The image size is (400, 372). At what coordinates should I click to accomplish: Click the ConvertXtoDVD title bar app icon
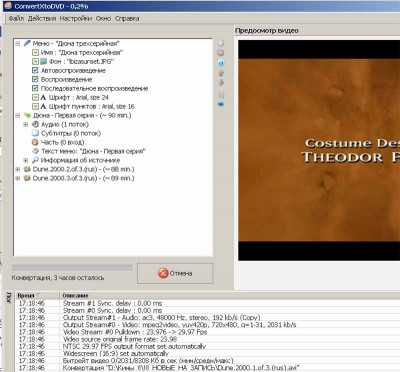pos(7,6)
